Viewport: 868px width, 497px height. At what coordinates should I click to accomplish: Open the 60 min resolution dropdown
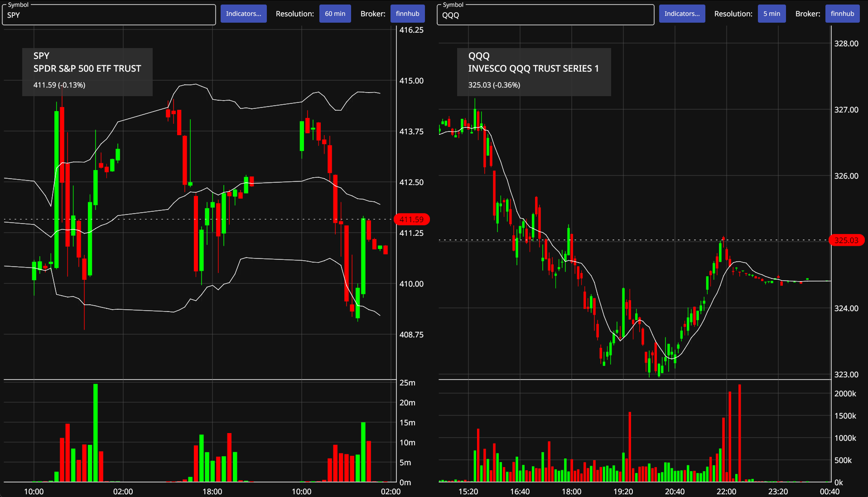click(x=335, y=14)
